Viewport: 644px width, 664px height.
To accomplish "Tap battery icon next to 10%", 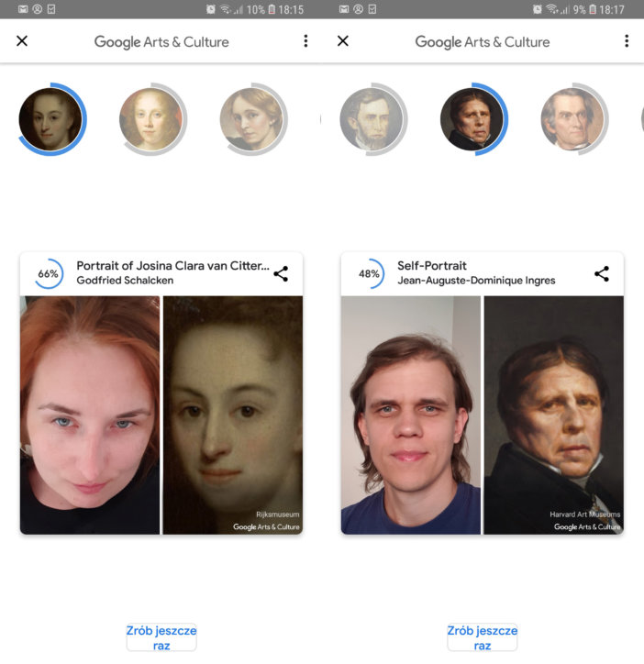I will pyautogui.click(x=272, y=9).
